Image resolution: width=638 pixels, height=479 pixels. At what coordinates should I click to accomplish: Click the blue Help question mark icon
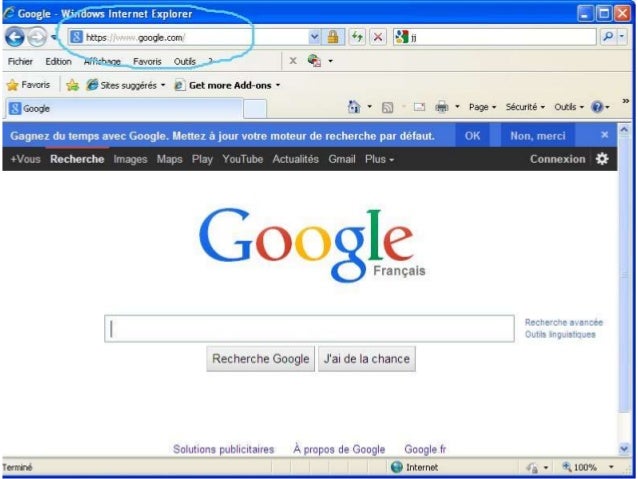coord(597,107)
